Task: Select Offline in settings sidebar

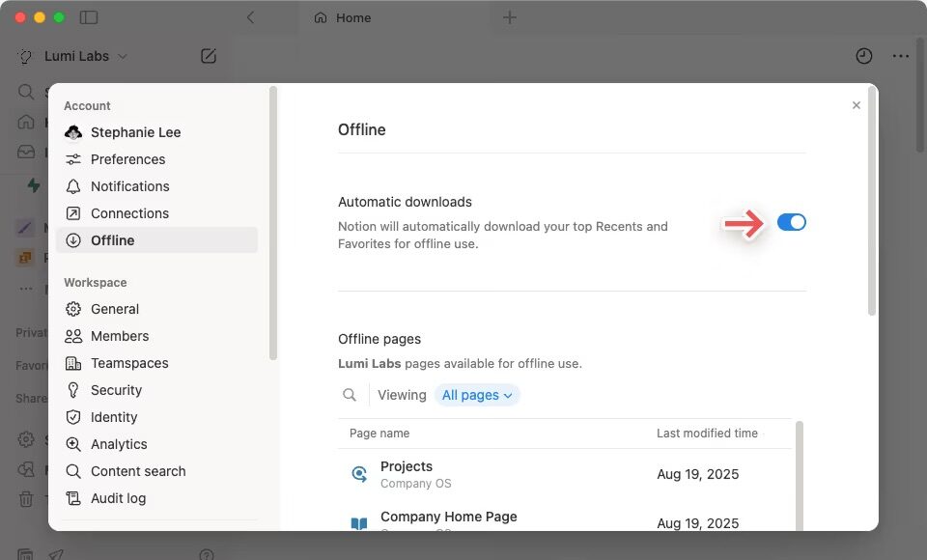Action: (x=156, y=240)
